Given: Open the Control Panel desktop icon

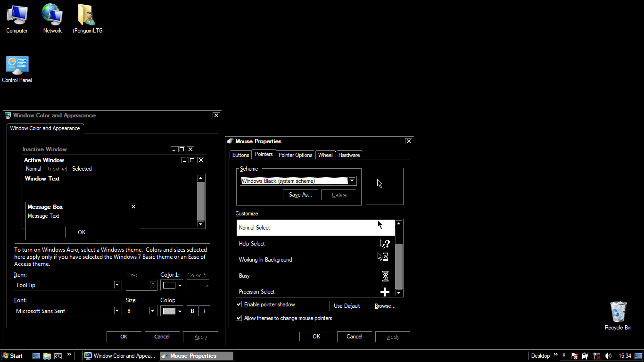Looking at the screenshot, I should tap(17, 69).
